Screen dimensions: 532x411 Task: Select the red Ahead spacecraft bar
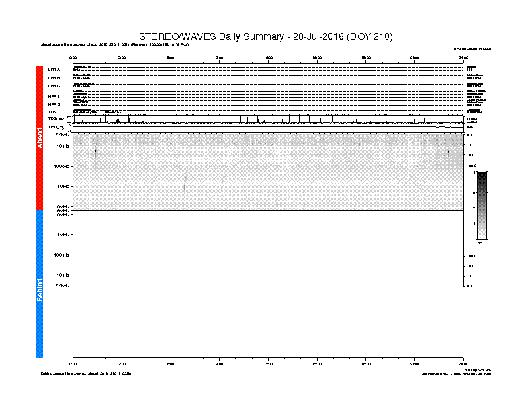coord(40,138)
